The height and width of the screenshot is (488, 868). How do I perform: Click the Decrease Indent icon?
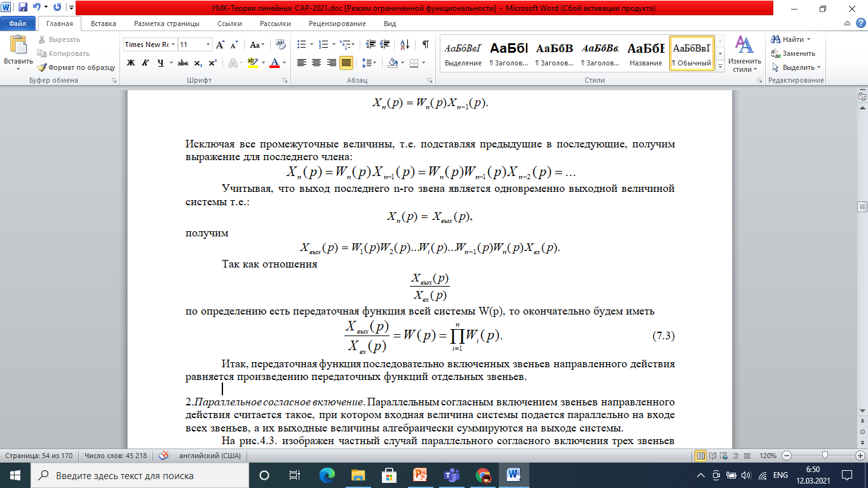(371, 44)
